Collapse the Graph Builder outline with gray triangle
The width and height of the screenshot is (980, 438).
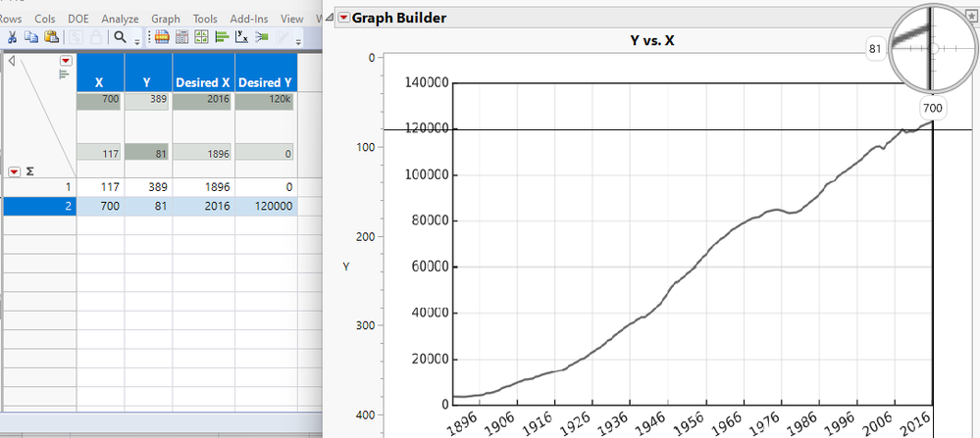[x=330, y=18]
